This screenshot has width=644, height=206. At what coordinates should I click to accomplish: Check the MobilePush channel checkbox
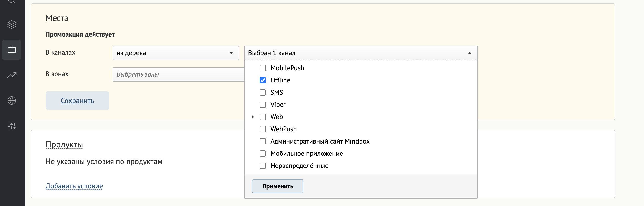263,68
